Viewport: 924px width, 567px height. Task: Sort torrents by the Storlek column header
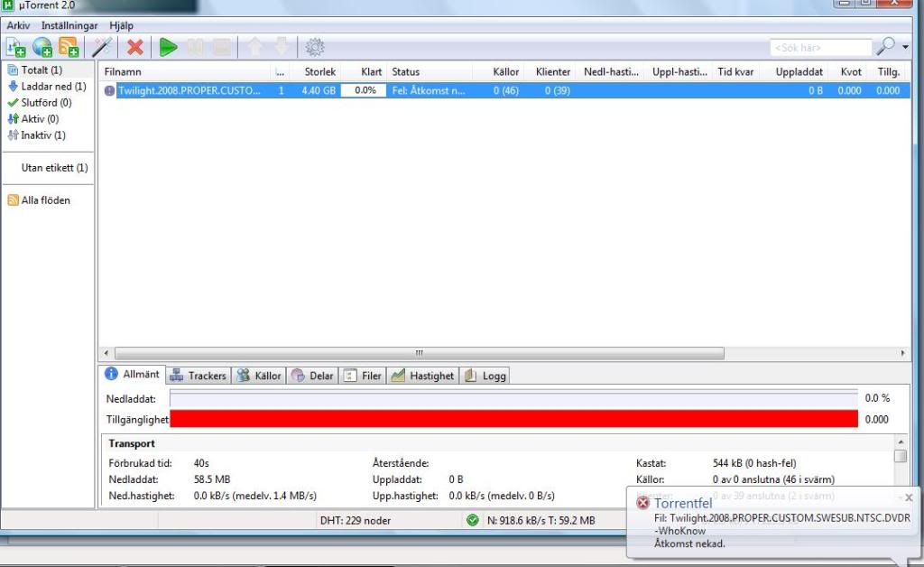tap(319, 72)
